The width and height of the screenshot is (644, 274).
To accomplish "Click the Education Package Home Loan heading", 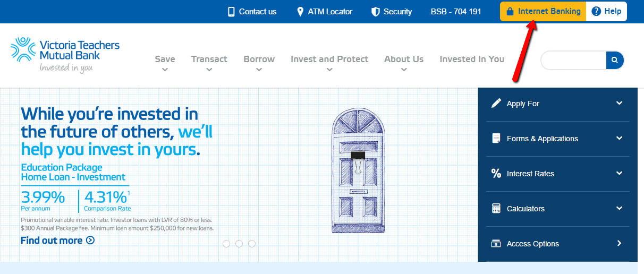I will pos(73,173).
